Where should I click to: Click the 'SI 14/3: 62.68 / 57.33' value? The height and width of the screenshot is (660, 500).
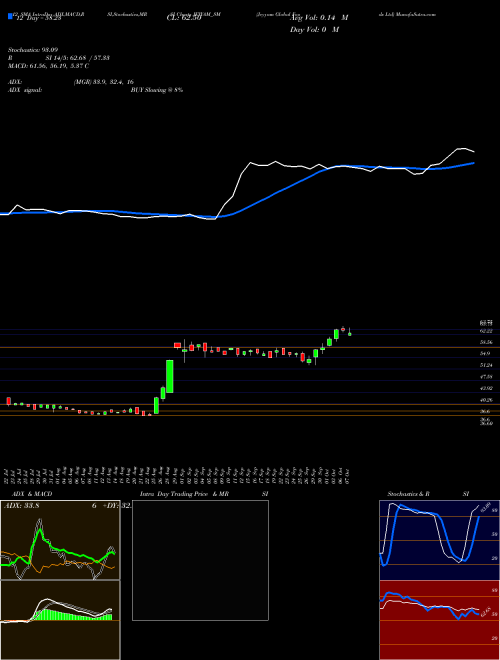click(x=77, y=58)
